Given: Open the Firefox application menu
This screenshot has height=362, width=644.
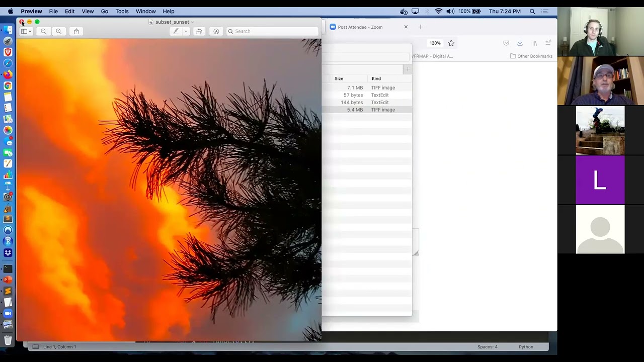Looking at the screenshot, I should [548, 43].
